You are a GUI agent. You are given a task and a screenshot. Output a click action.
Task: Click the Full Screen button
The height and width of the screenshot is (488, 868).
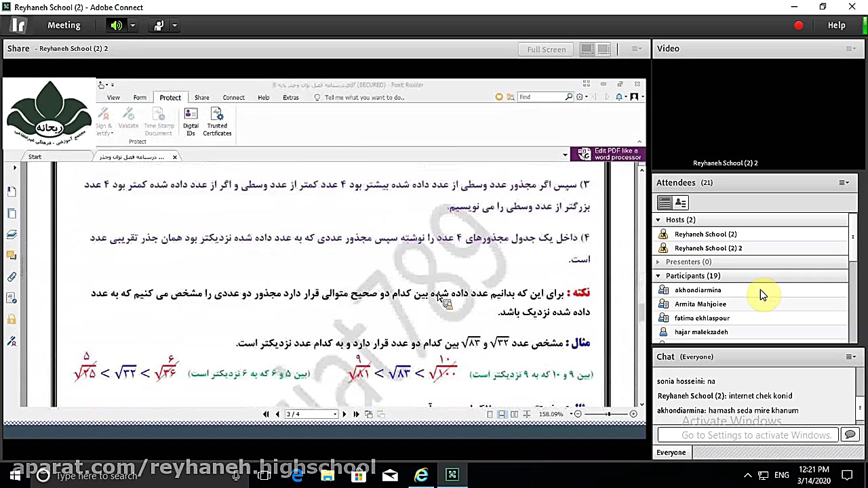pos(546,49)
